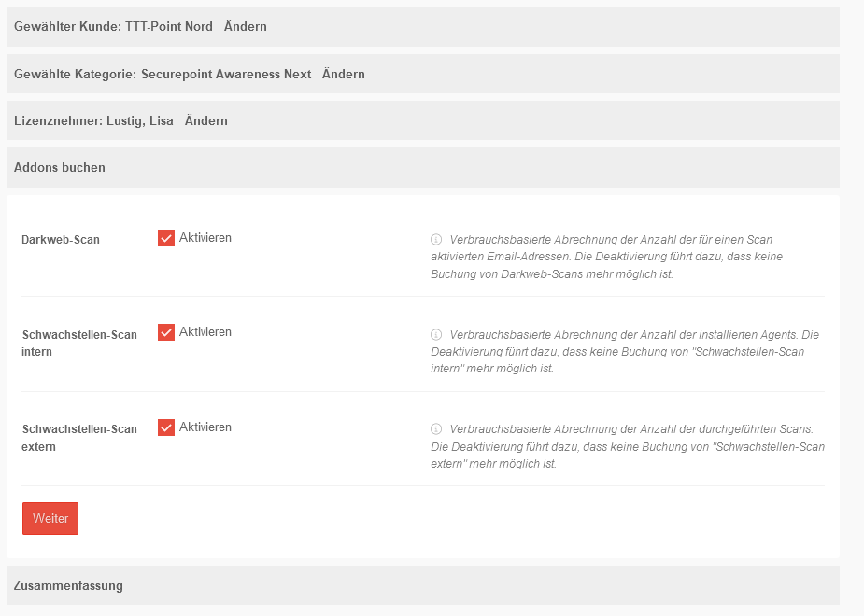Select the 'Lizenznehmer: Lustig, Lisa' header text

[93, 120]
